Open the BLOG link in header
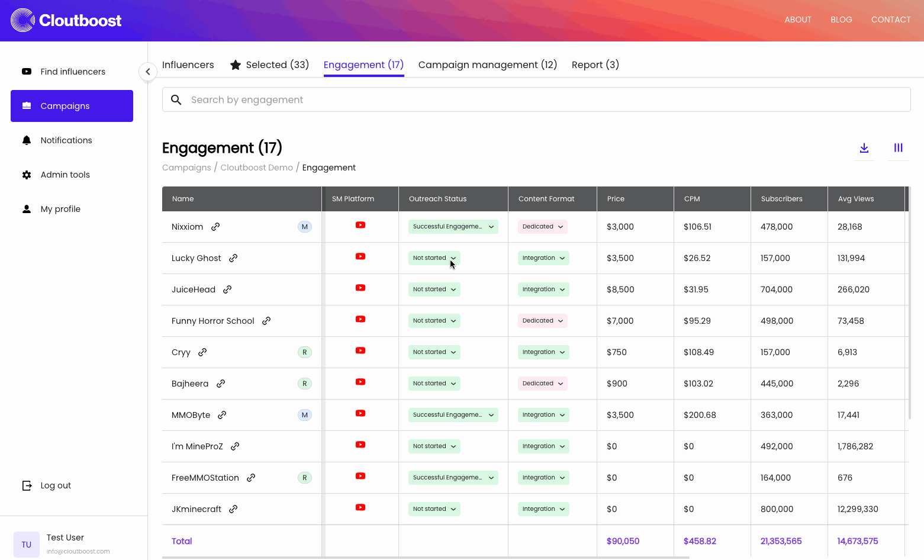924x560 pixels. point(841,20)
